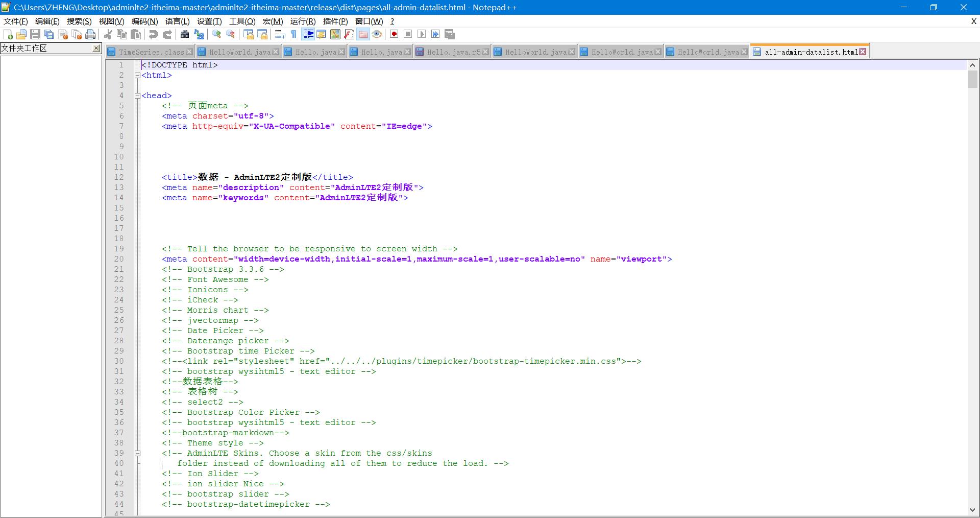Viewport: 980px width, 518px height.
Task: Click the viewport meta tag on line 20
Action: [x=417, y=259]
